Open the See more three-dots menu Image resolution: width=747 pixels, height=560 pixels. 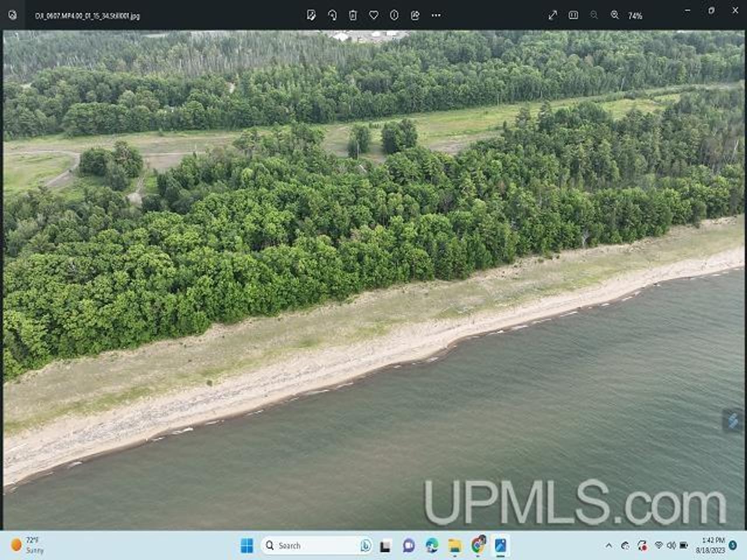(x=436, y=15)
